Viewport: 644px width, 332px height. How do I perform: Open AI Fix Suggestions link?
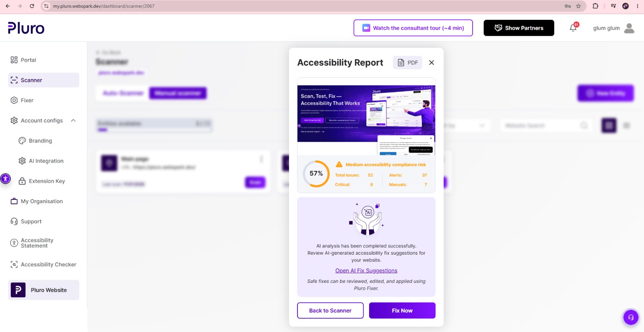366,271
